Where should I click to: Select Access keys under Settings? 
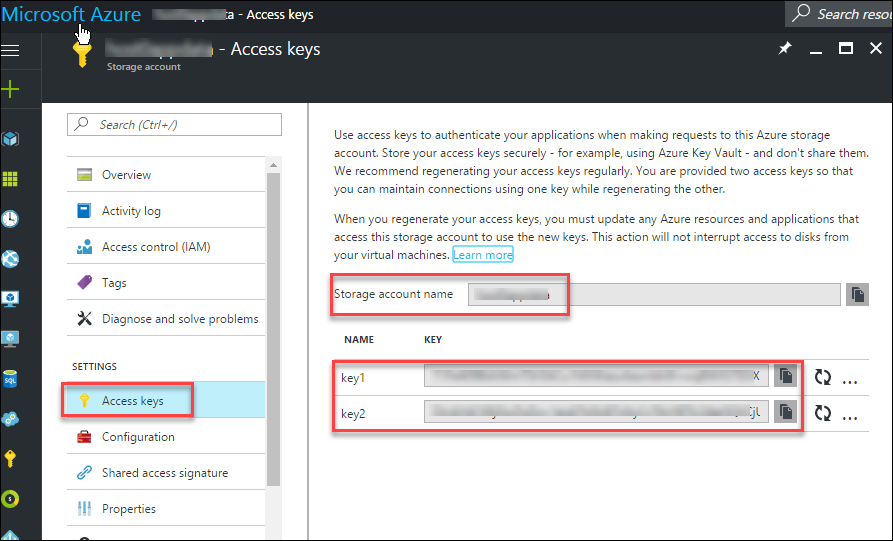coord(166,400)
